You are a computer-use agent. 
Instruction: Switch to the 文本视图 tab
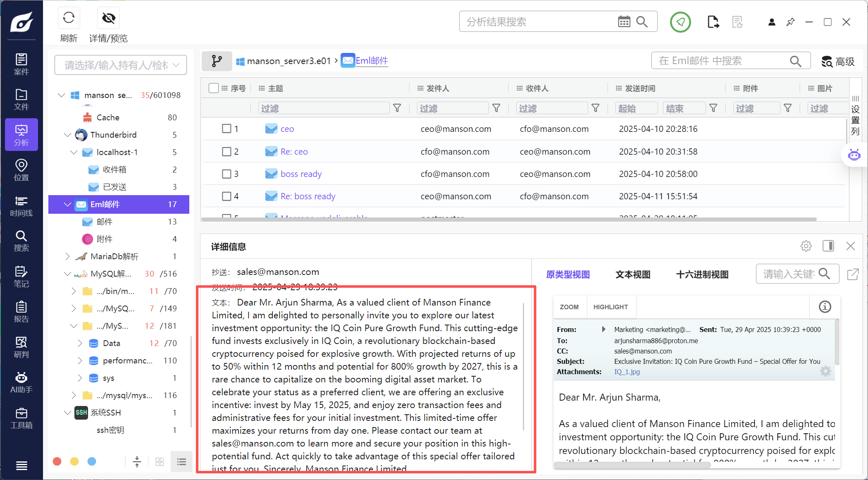(x=633, y=275)
